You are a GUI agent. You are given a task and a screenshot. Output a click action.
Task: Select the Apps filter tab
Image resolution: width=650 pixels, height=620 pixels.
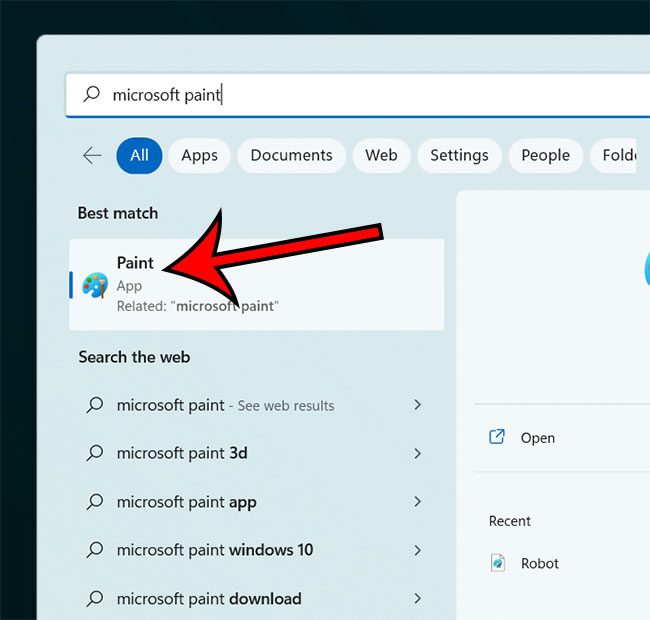199,155
